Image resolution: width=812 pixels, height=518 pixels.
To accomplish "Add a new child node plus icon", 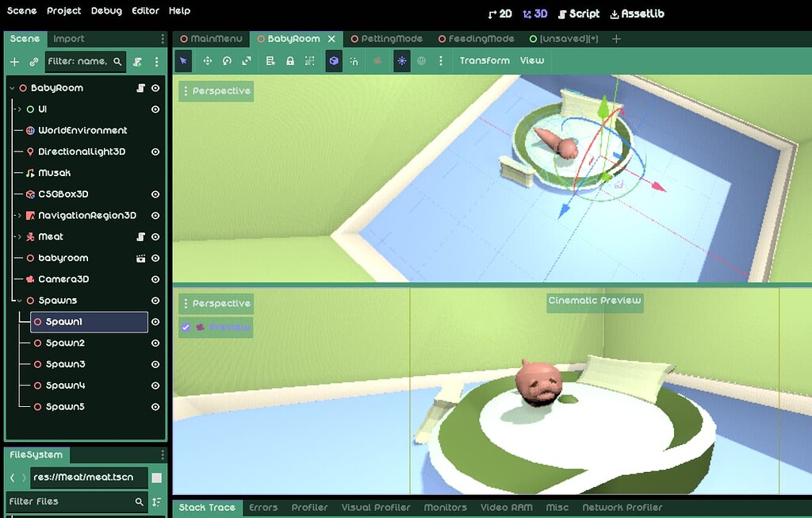I will pyautogui.click(x=14, y=62).
